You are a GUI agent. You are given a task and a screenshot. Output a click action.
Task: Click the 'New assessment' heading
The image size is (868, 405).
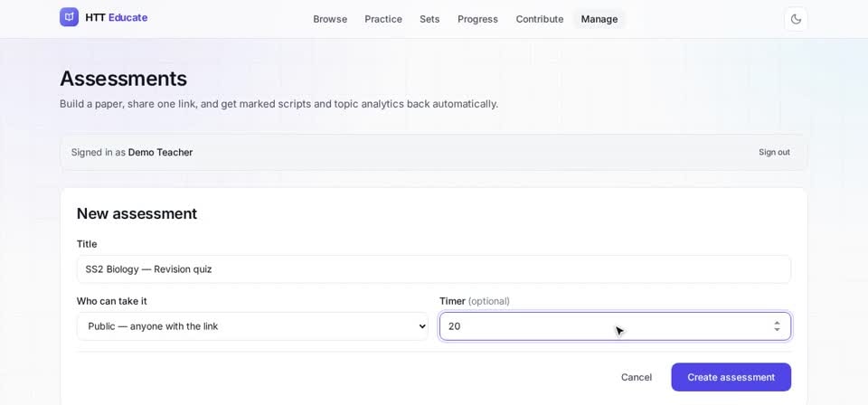[x=137, y=213]
